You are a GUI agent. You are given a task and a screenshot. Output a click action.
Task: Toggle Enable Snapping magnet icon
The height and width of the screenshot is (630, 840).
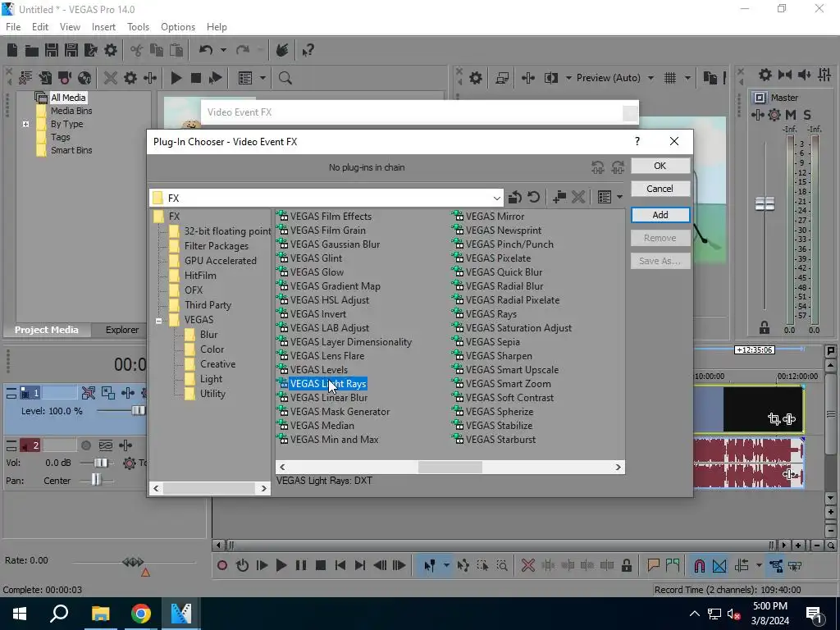coord(699,565)
